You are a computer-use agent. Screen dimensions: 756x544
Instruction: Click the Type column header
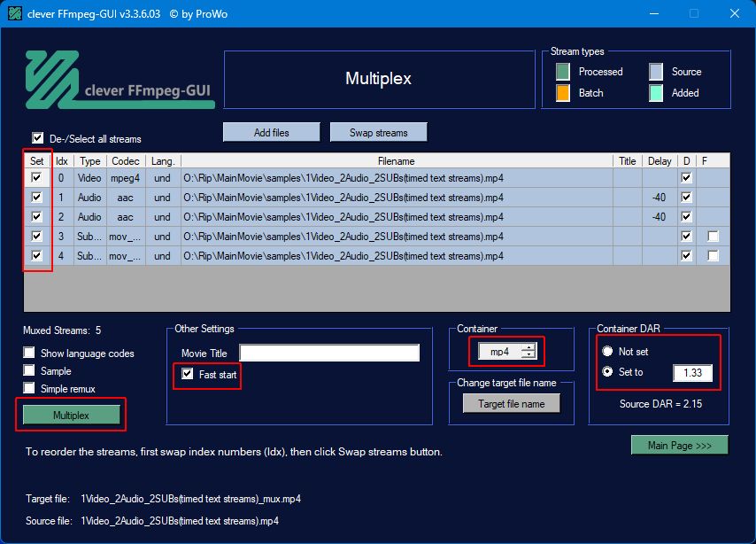click(x=89, y=160)
